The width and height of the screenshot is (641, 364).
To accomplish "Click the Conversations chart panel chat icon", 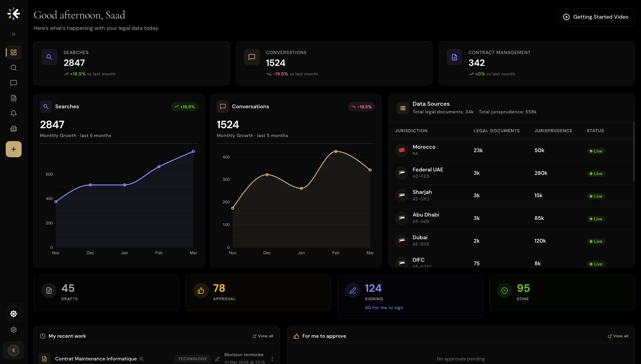I will pos(223,107).
